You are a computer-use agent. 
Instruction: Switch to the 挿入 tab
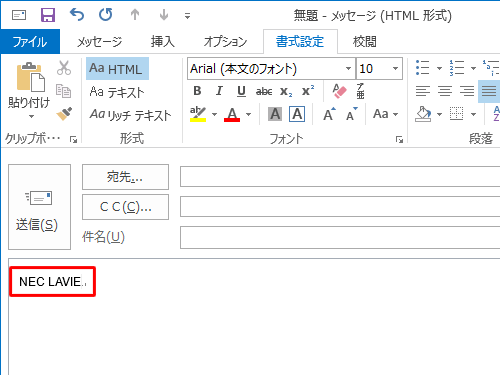(163, 42)
